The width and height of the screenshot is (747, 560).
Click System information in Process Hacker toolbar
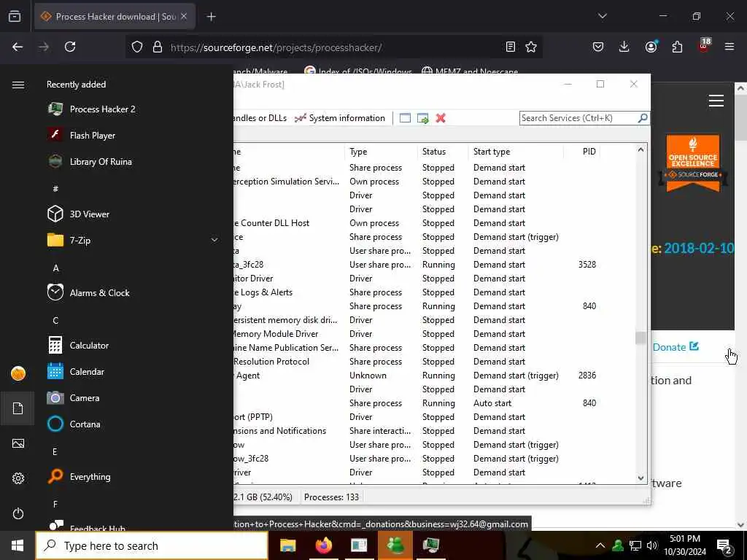(x=340, y=118)
